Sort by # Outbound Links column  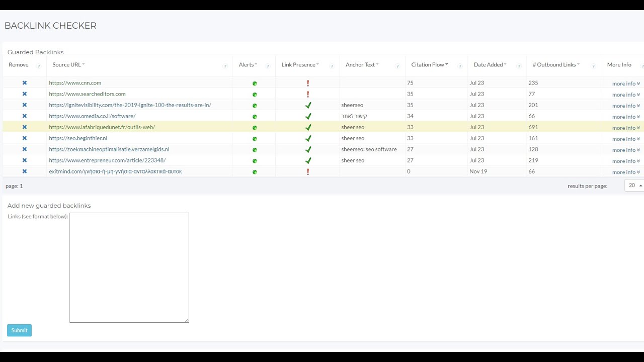pyautogui.click(x=556, y=65)
